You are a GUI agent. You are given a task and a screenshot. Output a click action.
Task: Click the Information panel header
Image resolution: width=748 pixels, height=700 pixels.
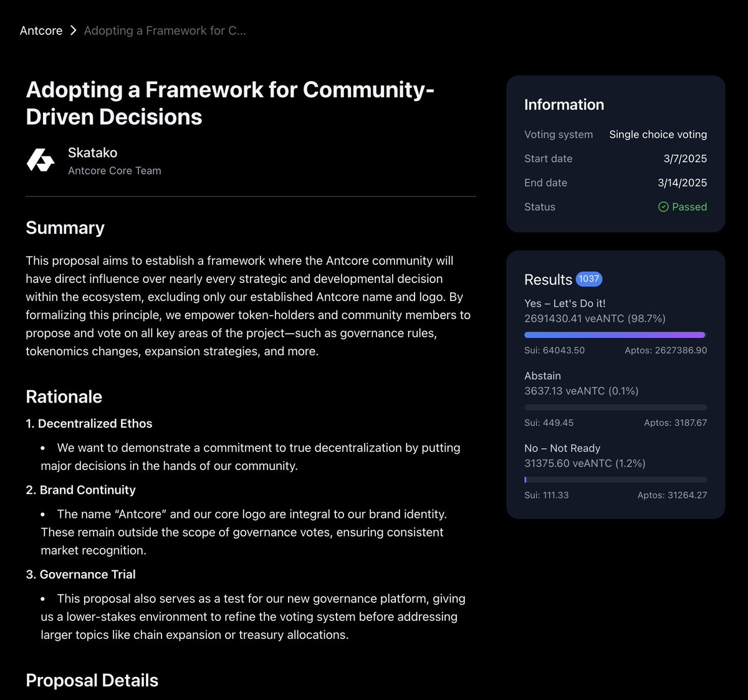click(x=563, y=104)
